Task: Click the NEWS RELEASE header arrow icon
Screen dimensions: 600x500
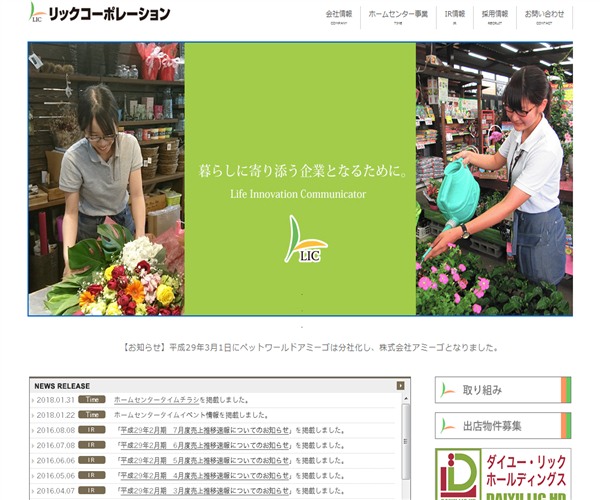Action: (401, 386)
